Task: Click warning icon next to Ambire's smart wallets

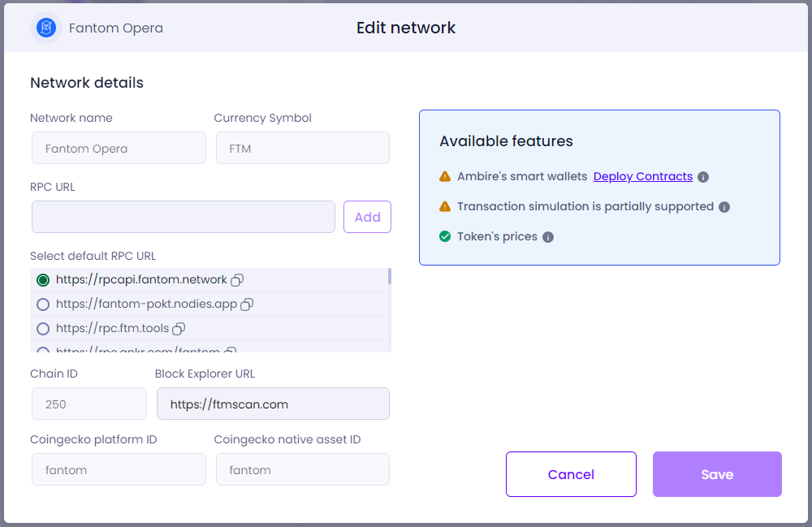Action: coord(445,176)
